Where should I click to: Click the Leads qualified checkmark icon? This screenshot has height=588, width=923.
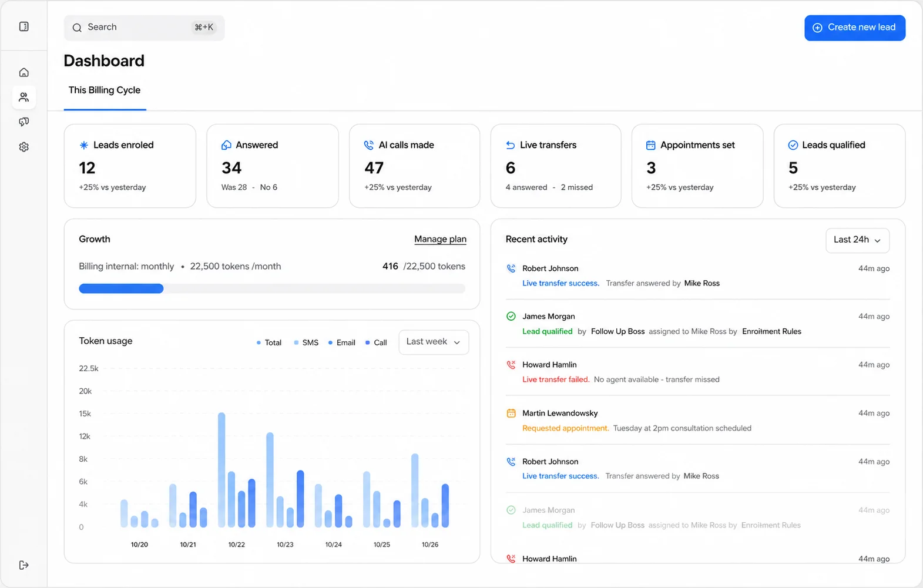coord(793,145)
